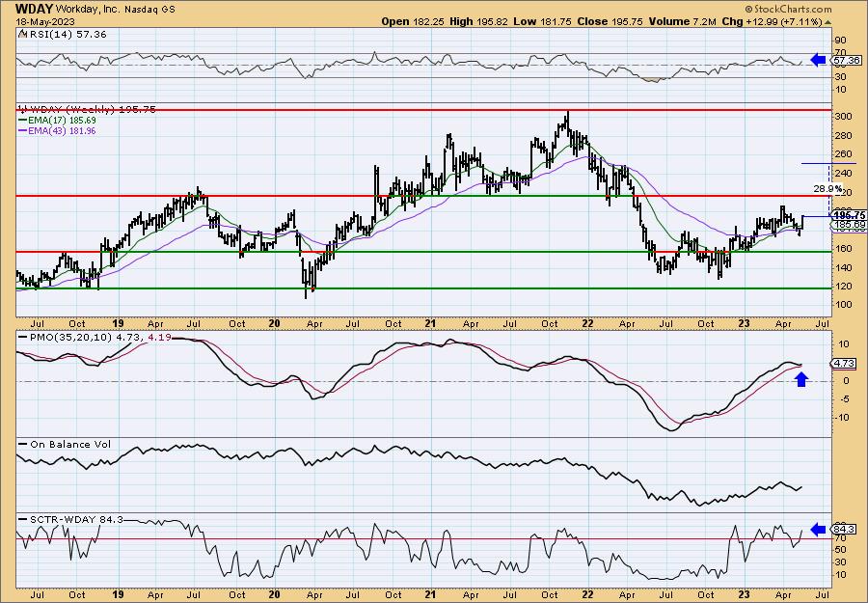Click the On Balance Vol label
This screenshot has height=603, width=868.
pos(70,444)
